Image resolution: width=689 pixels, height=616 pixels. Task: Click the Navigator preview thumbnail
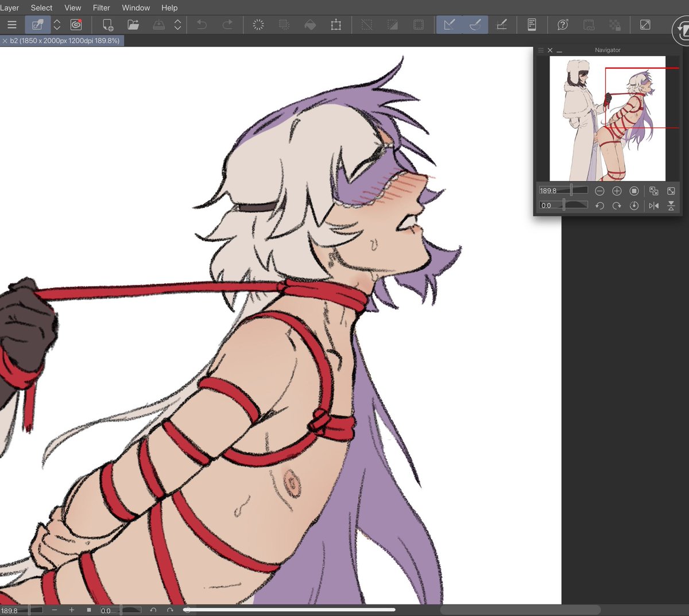[x=607, y=118]
